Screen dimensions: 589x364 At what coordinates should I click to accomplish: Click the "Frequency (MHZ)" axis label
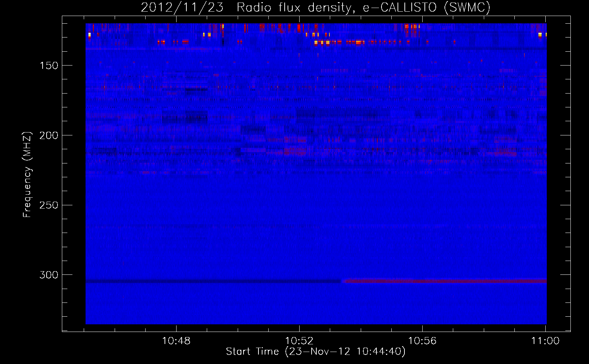[27, 174]
